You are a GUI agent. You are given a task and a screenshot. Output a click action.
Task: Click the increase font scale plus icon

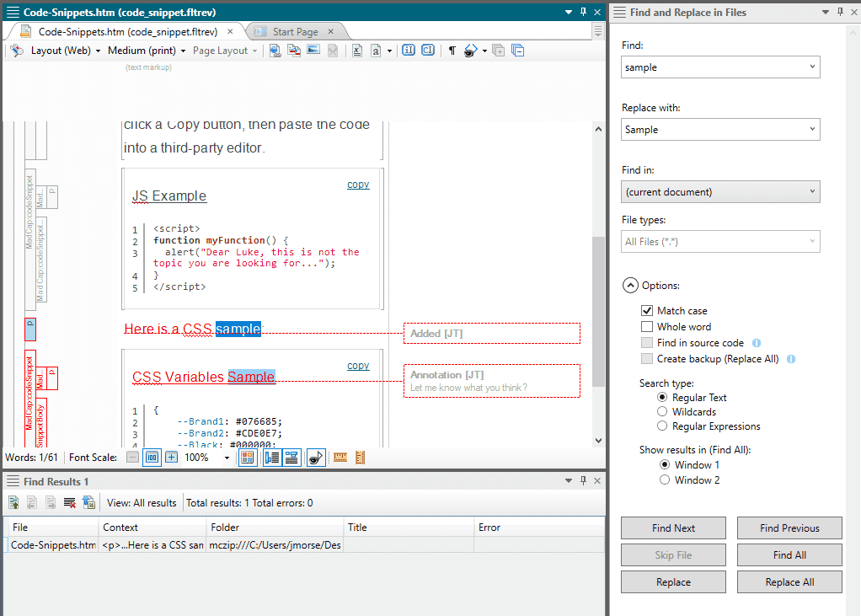tap(172, 458)
